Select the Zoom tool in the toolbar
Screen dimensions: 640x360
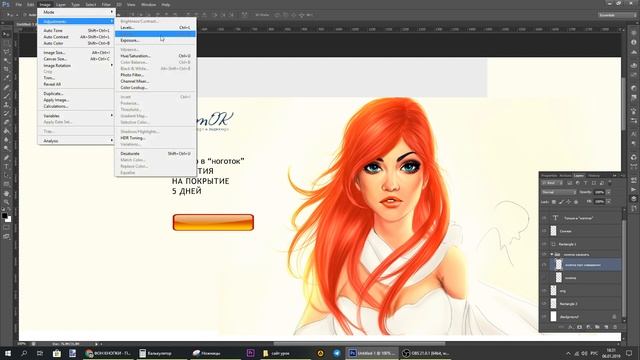(x=6, y=202)
